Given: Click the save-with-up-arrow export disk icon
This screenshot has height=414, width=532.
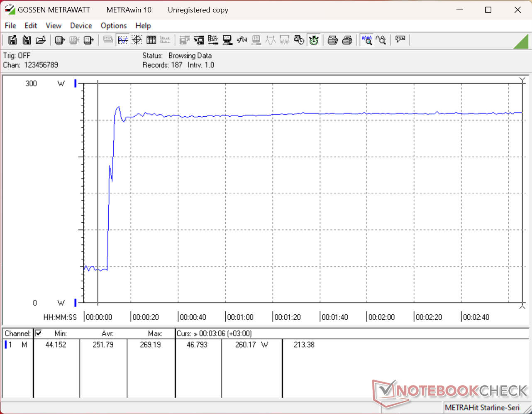Looking at the screenshot, I should (12, 40).
